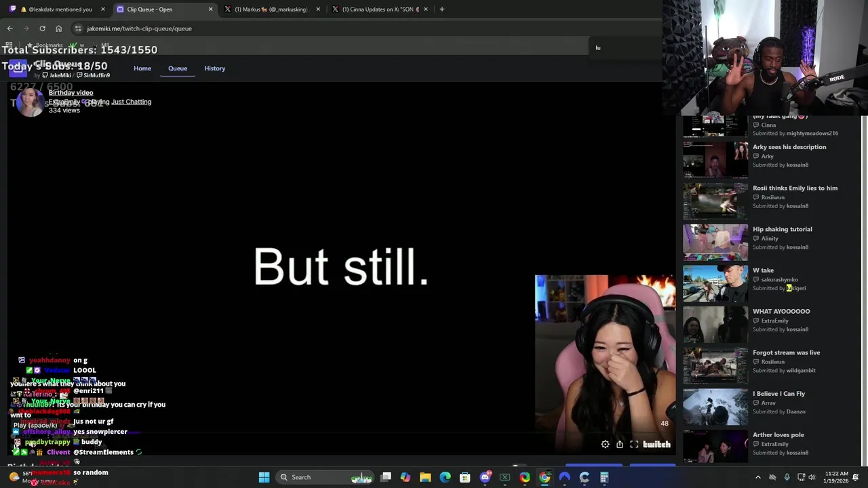The height and width of the screenshot is (488, 868).
Task: Open Google Chrome from the taskbar
Action: [545, 477]
